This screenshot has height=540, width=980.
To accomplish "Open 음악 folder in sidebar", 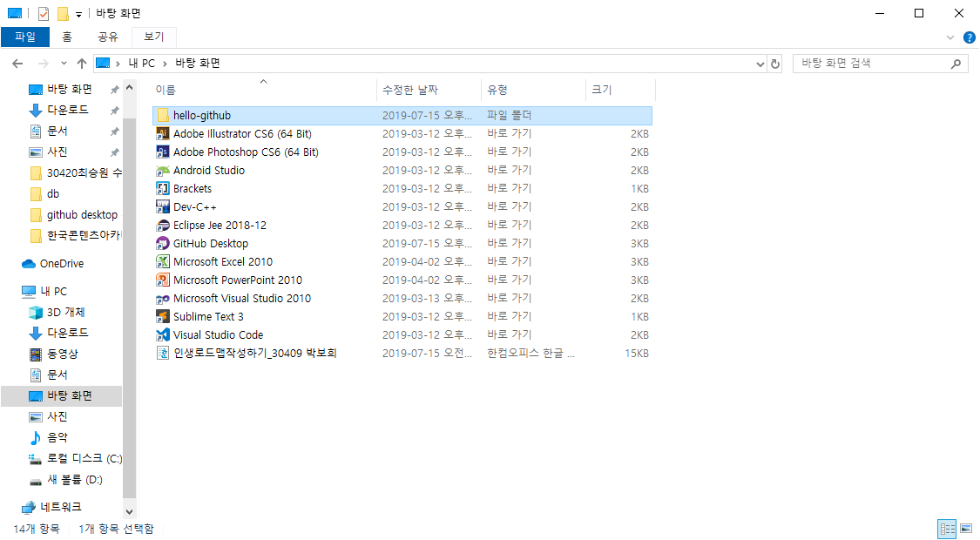I will [48, 437].
